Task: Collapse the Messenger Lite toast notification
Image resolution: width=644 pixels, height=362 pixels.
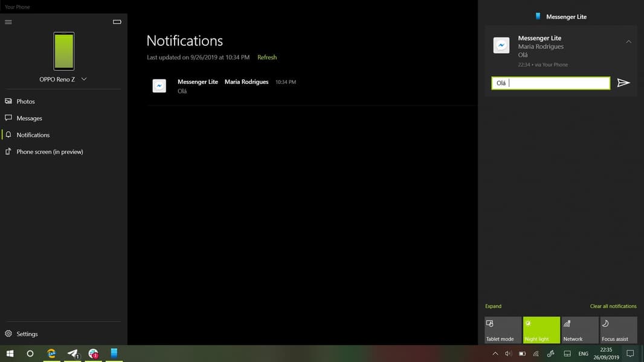Action: (628, 42)
